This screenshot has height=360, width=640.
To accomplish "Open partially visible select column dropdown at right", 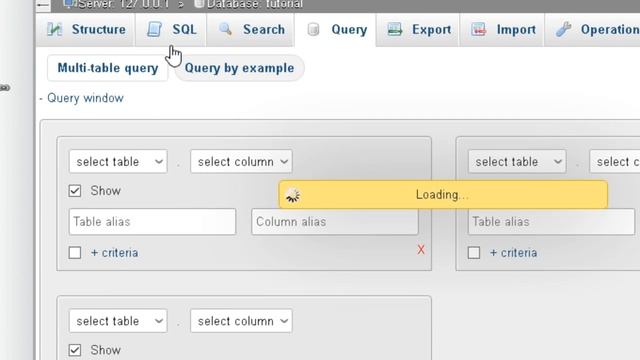I will [615, 162].
